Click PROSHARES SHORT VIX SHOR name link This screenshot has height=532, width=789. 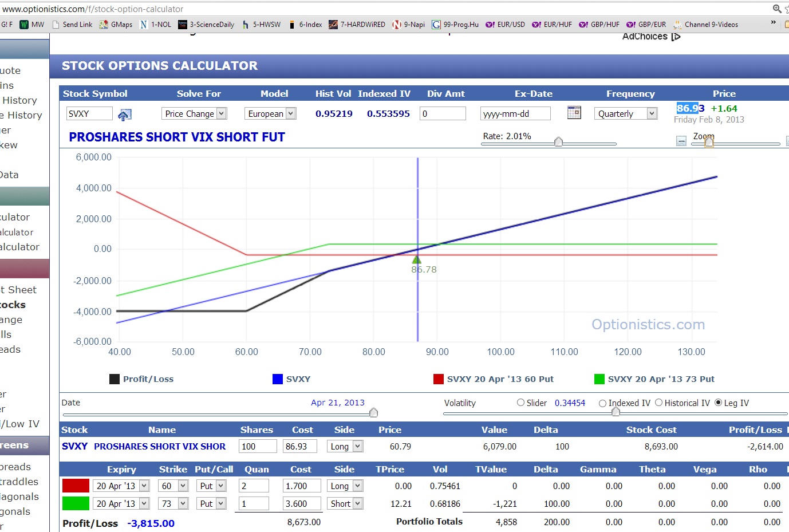pyautogui.click(x=160, y=446)
